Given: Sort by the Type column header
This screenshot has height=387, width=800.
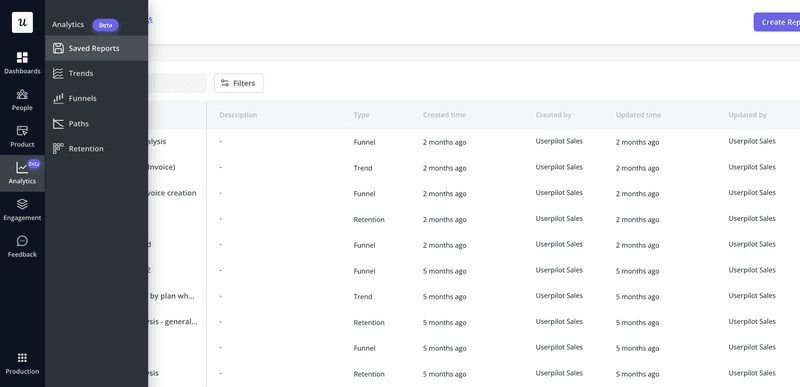Looking at the screenshot, I should 361,115.
